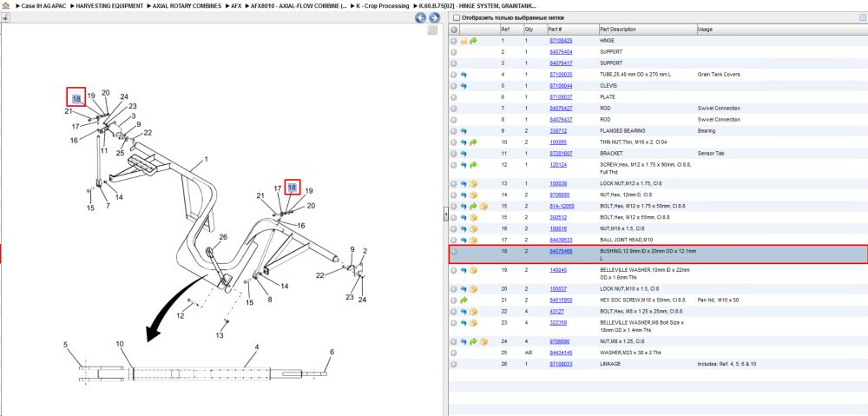Select 'Grain Tank Covers' usage text
Image resolution: width=868 pixels, height=416 pixels.
[x=719, y=75]
